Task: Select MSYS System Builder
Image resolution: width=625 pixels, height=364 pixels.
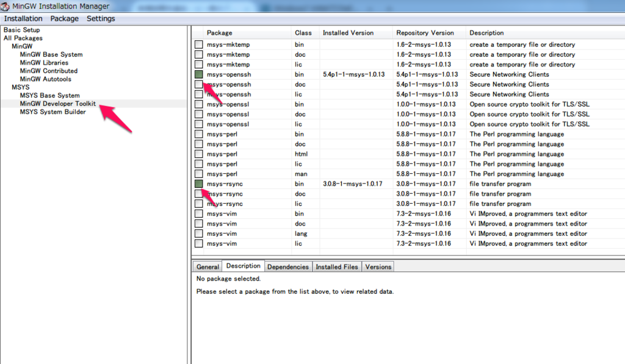Action: [x=53, y=112]
